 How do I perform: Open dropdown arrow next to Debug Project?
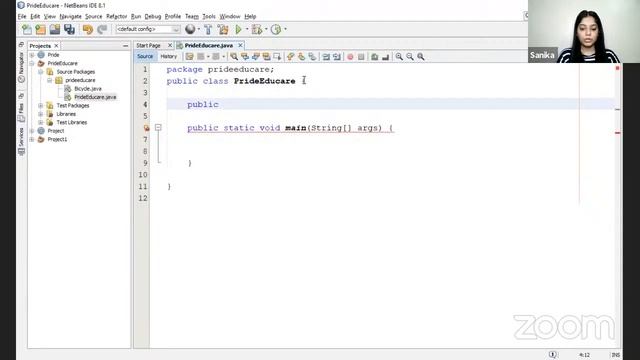pyautogui.click(x=266, y=29)
